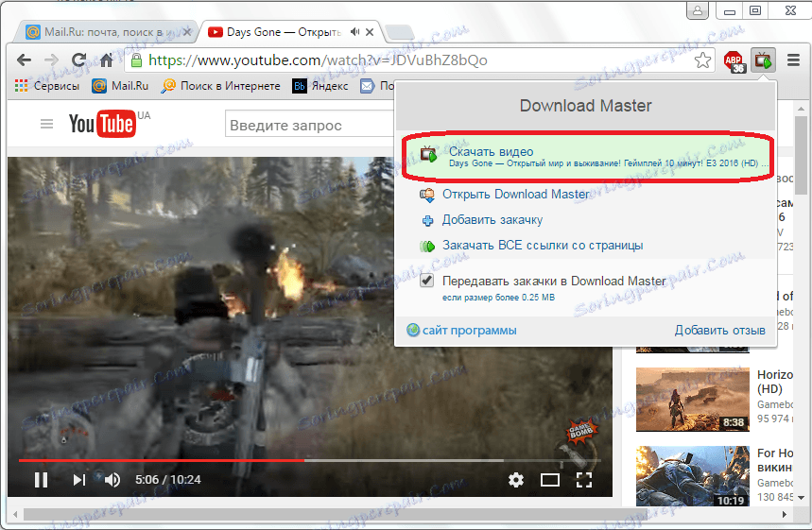This screenshot has width=812, height=530.
Task: Open the Adblock Plus extension icon
Action: [x=734, y=61]
